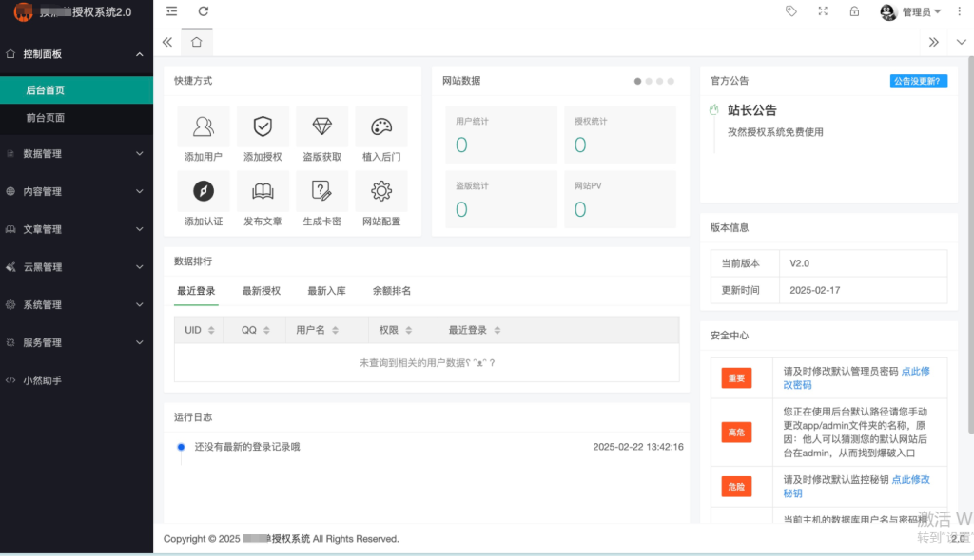Image resolution: width=974 pixels, height=560 pixels.
Task: Toggle the sidebar collapse icon
Action: (x=171, y=11)
